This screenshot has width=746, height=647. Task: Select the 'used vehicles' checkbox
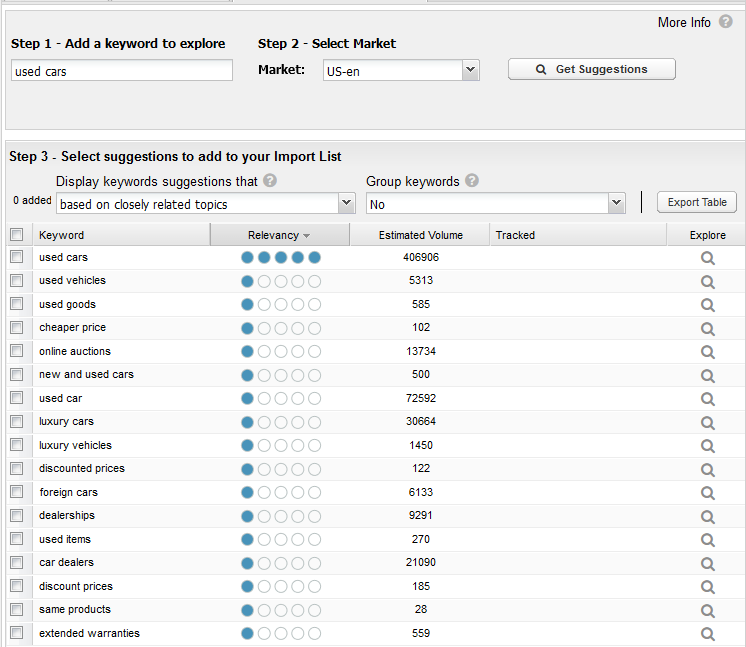pos(17,280)
